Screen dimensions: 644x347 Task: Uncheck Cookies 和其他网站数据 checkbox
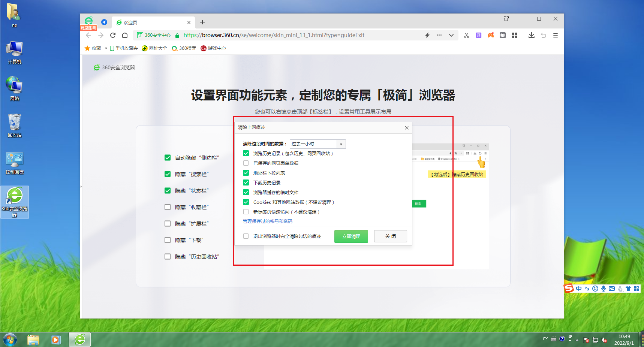[246, 202]
